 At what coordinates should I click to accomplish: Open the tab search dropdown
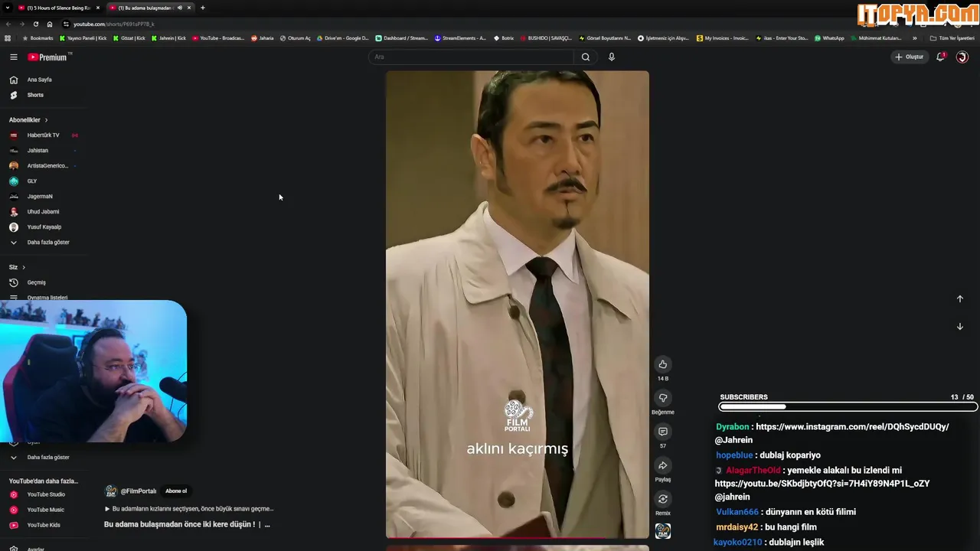(8, 8)
